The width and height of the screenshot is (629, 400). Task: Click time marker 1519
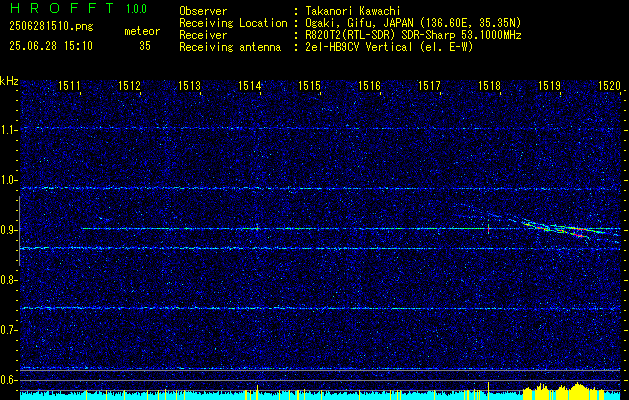(549, 85)
